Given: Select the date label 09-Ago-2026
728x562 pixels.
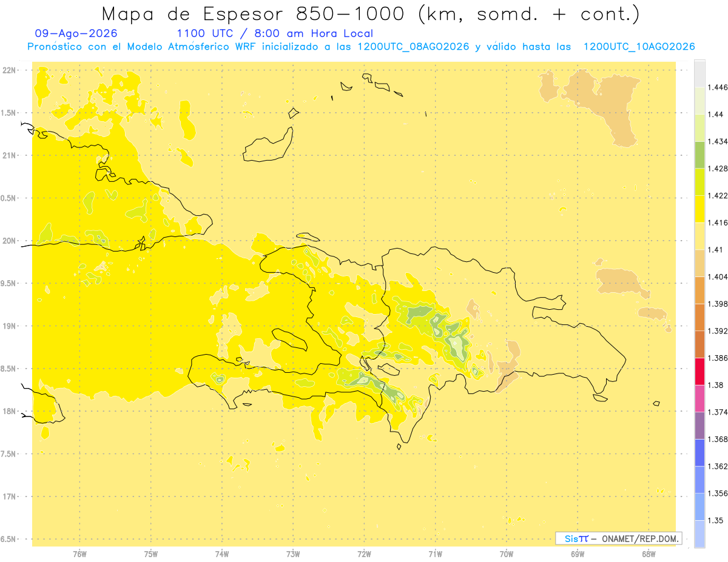Looking at the screenshot, I should [76, 34].
